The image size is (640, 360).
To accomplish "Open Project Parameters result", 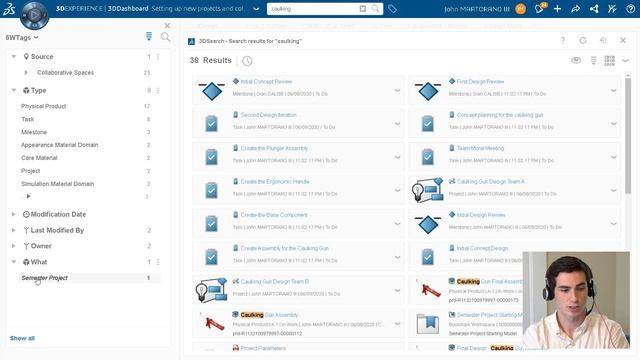I will tap(263, 348).
